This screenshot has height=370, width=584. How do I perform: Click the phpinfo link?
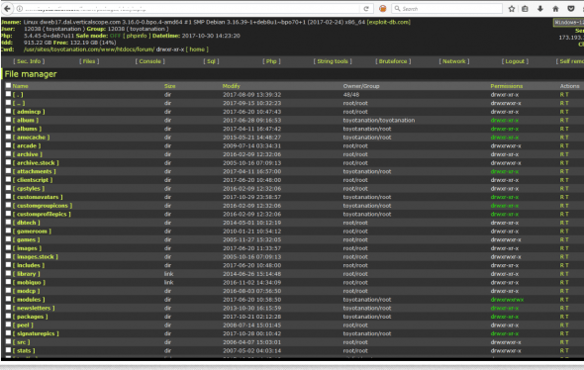tap(137, 36)
